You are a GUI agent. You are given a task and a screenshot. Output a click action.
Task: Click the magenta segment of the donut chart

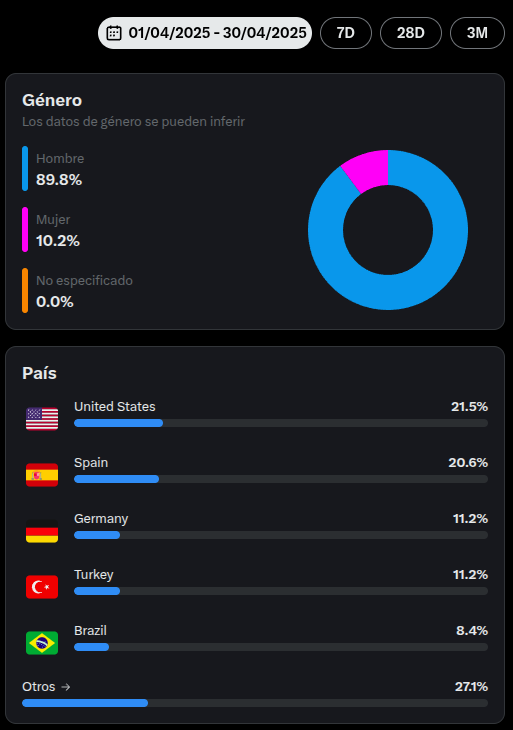click(368, 170)
